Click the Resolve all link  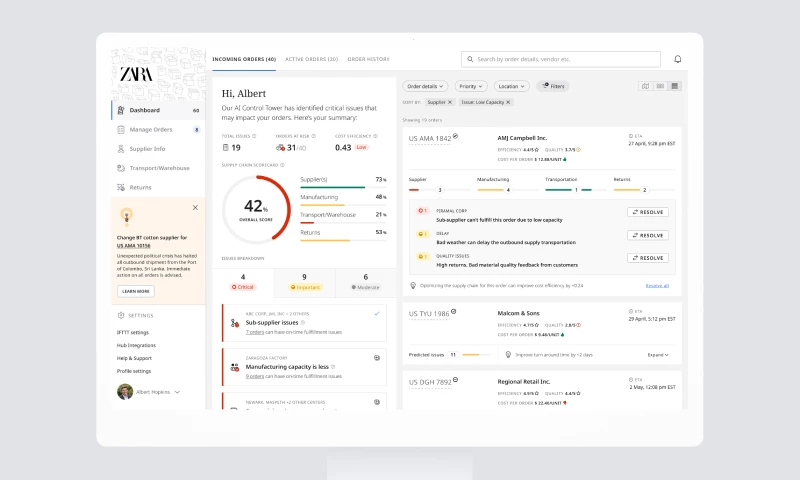click(657, 285)
